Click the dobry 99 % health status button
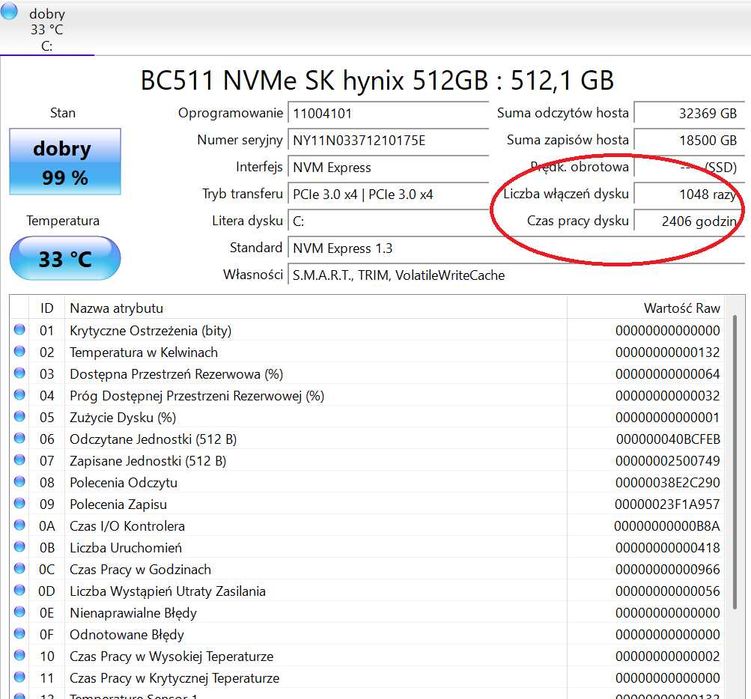Viewport: 751px width, 699px height. click(x=65, y=161)
